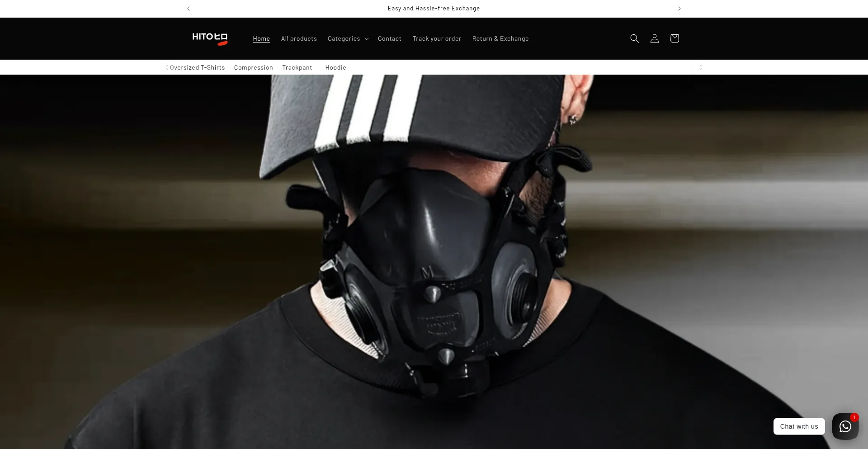868x449 pixels.
Task: Expand the Categories dropdown menu
Action: [348, 39]
